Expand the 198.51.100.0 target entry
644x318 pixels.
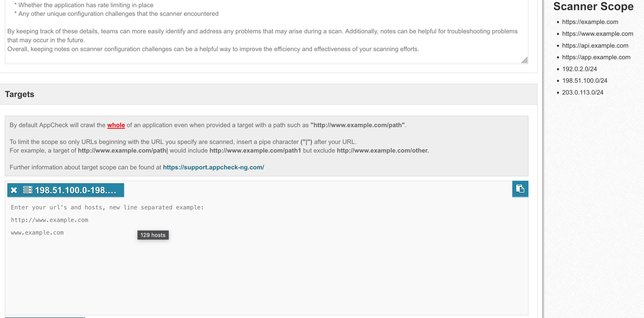[75, 190]
